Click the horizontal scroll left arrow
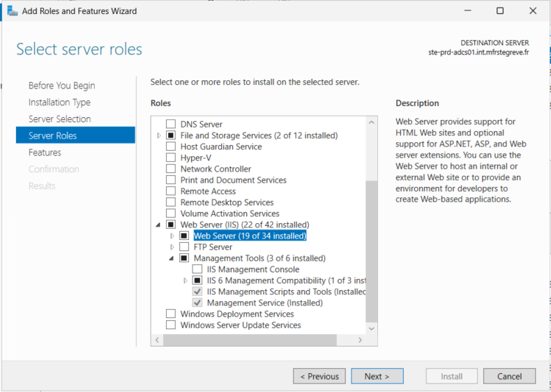This screenshot has height=392, width=551. [157, 340]
